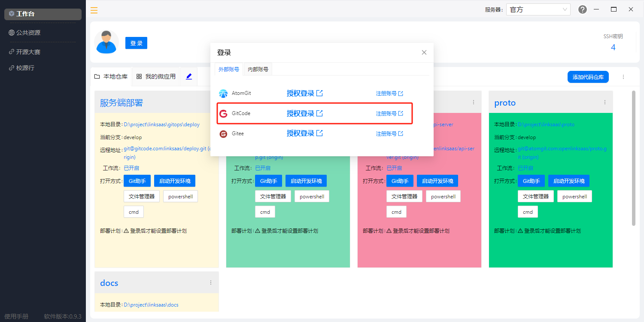Image resolution: width=644 pixels, height=322 pixels.
Task: Click the hamburger menu icon top-left
Action: click(94, 10)
